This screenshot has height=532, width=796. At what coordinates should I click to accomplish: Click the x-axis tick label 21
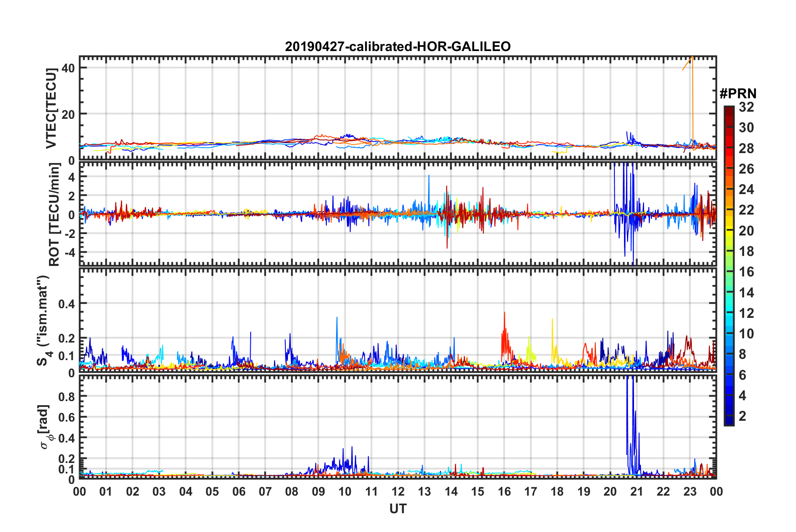(637, 491)
